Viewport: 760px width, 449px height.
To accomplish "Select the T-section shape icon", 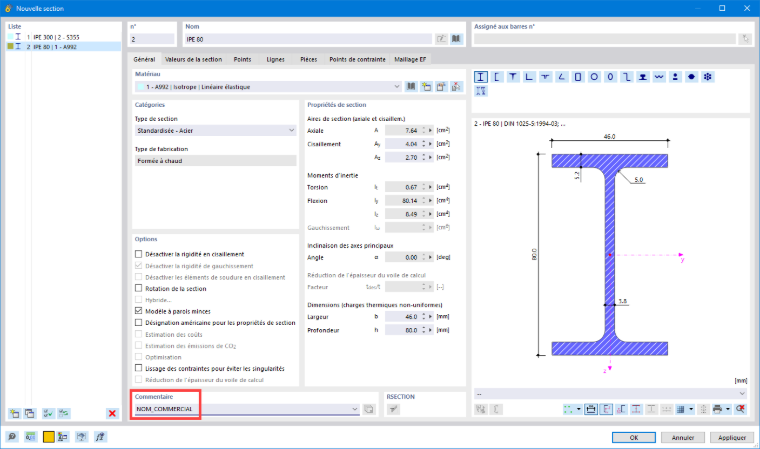I will click(x=513, y=77).
